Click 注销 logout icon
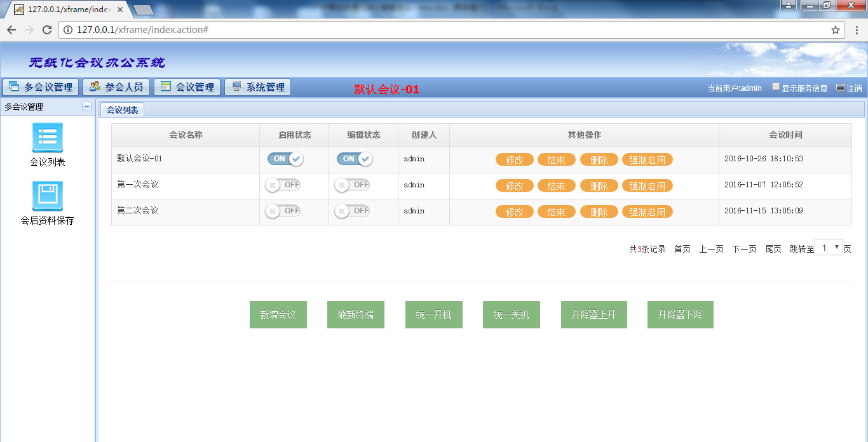This screenshot has height=442, width=868. (841, 88)
